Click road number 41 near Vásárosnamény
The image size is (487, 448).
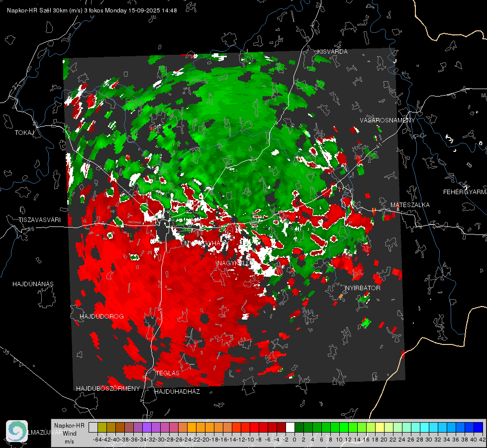(378, 145)
